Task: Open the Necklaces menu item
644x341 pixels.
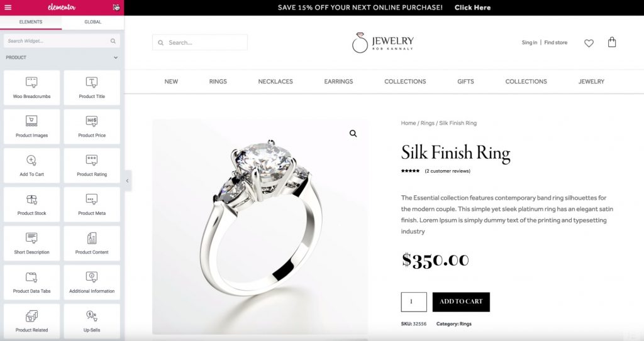Action: (275, 81)
